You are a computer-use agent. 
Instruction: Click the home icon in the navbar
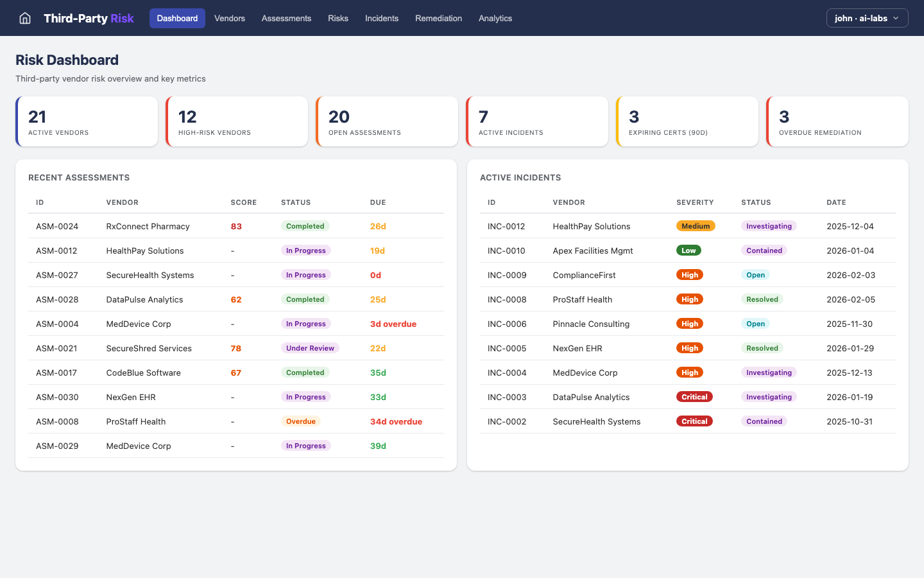coord(24,18)
